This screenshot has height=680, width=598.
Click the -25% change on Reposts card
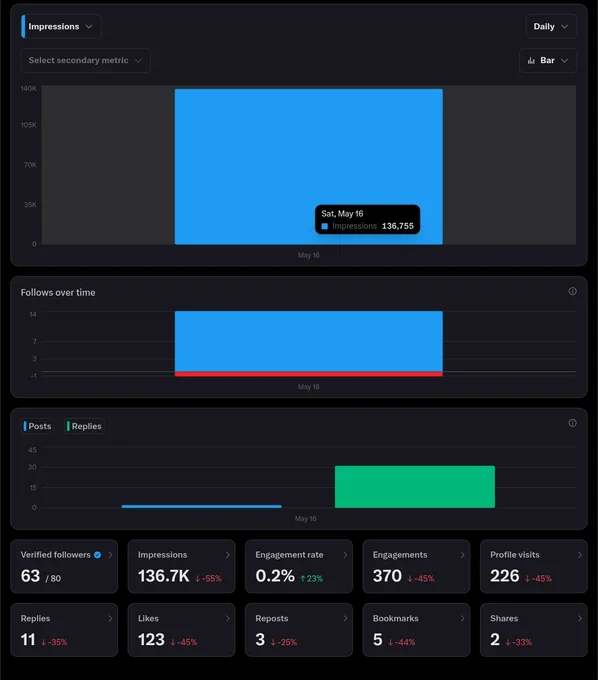(x=284, y=642)
